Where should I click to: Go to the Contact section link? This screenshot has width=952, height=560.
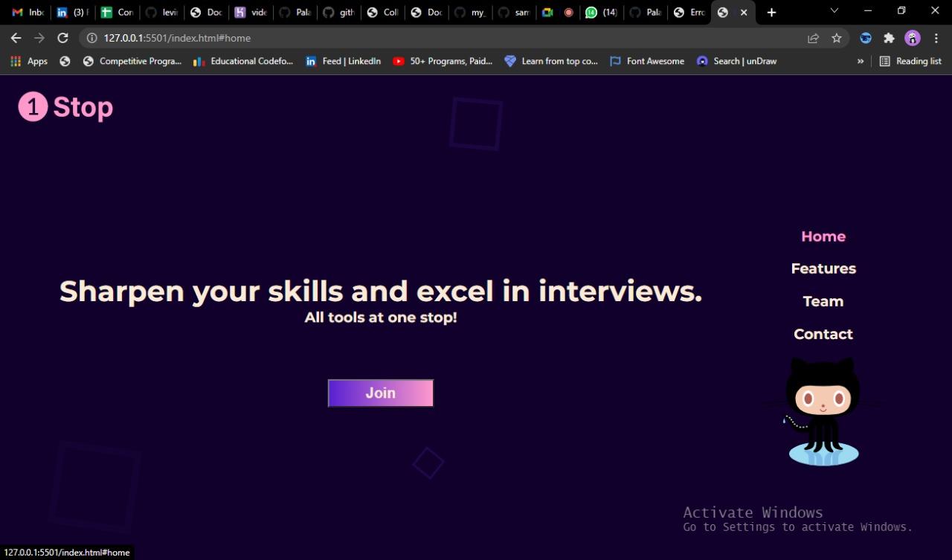pos(823,334)
